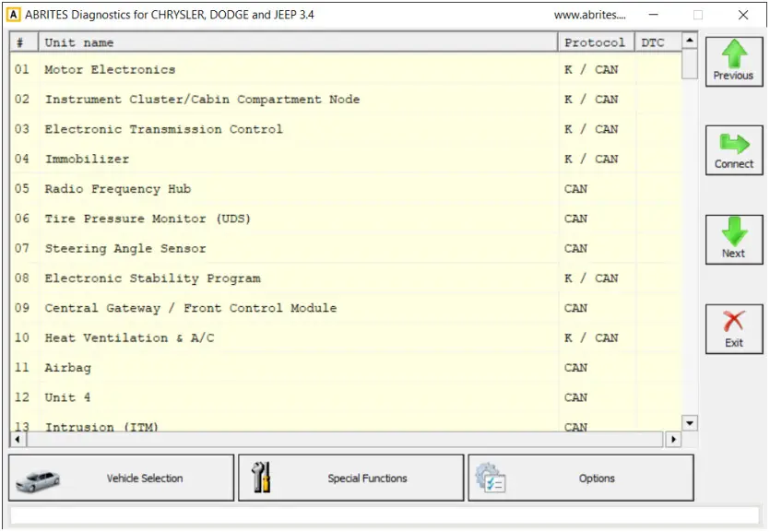
Task: Click horizontal scrollbar left arrow
Action: pyautogui.click(x=18, y=439)
